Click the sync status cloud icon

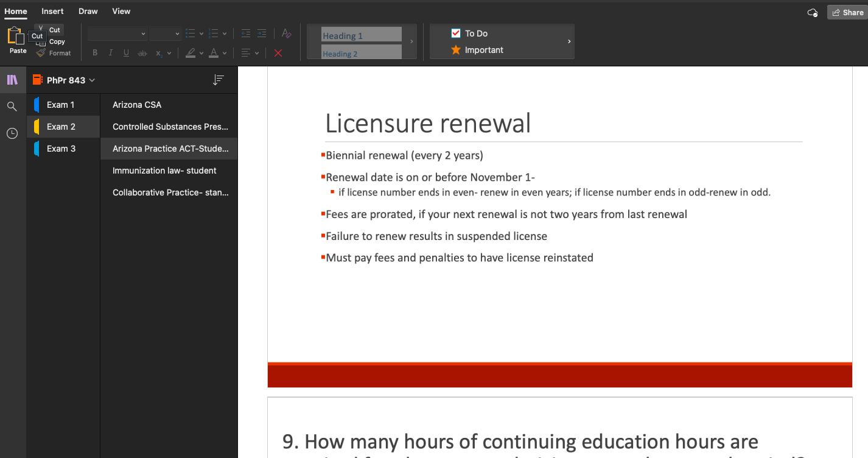[812, 12]
